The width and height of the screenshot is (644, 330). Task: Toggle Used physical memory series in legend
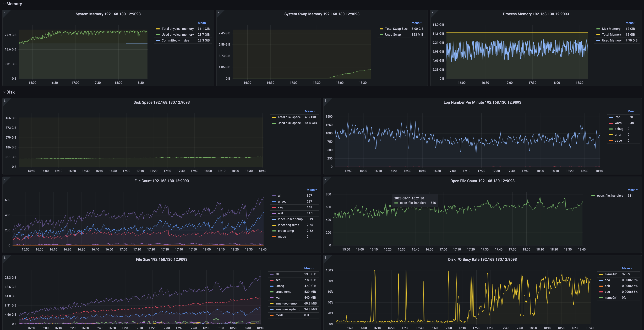coord(177,35)
